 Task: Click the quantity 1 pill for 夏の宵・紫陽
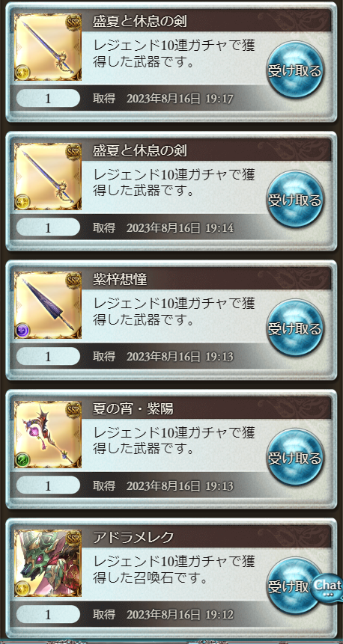pos(48,485)
